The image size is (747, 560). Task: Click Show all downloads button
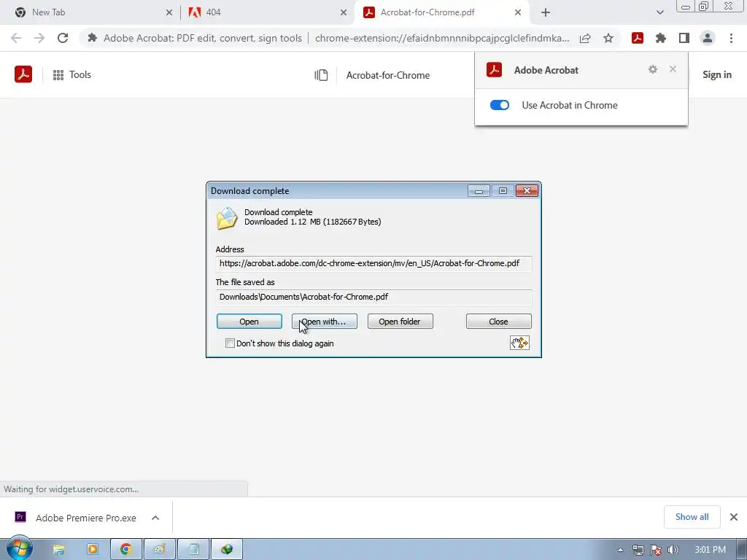click(x=692, y=517)
